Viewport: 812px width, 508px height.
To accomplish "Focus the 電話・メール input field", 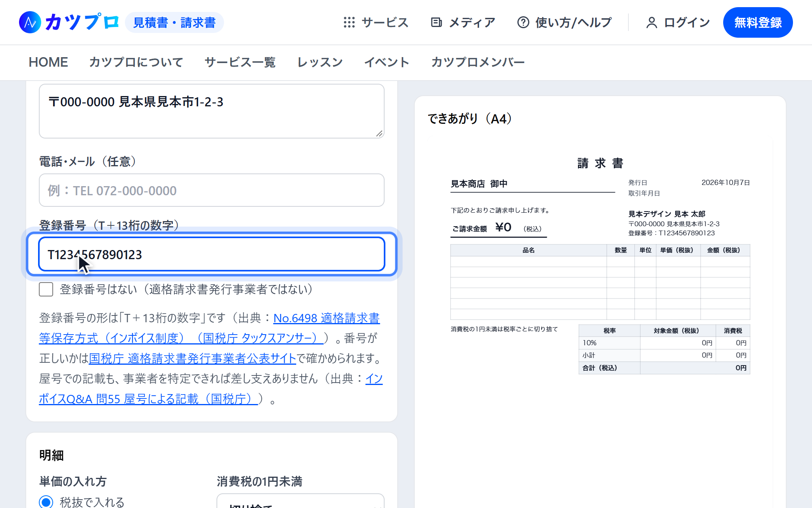I will (x=212, y=190).
